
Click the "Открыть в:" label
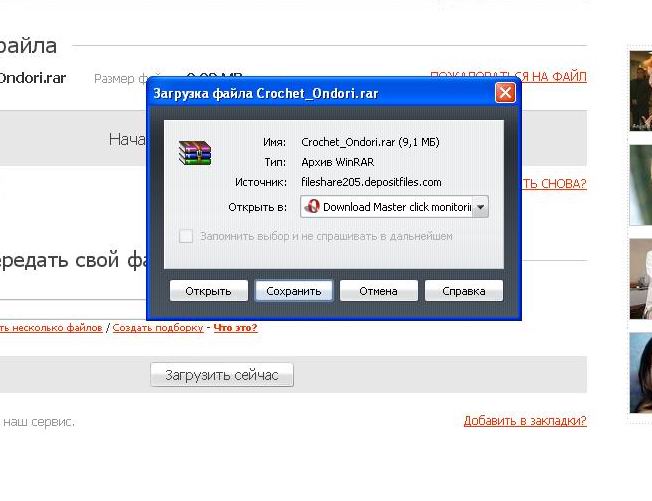tap(257, 207)
